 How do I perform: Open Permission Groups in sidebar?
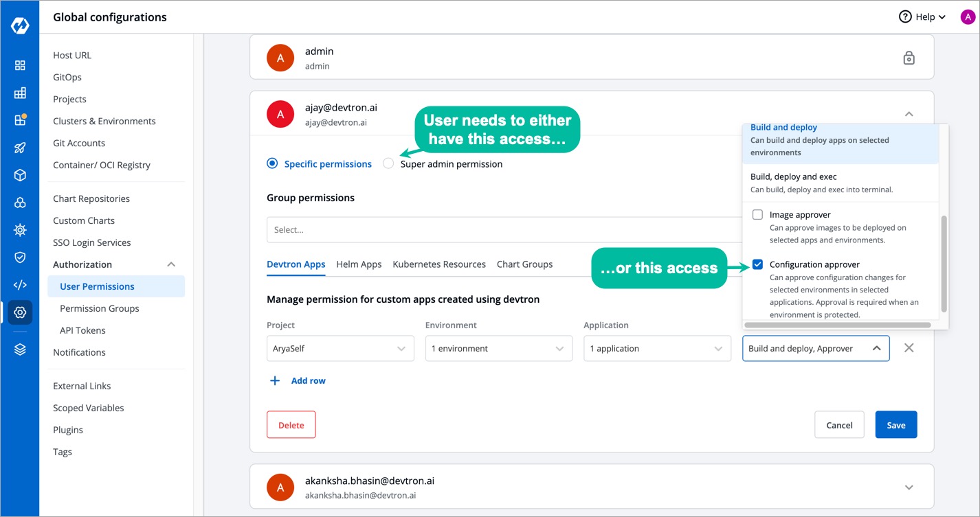coord(100,308)
